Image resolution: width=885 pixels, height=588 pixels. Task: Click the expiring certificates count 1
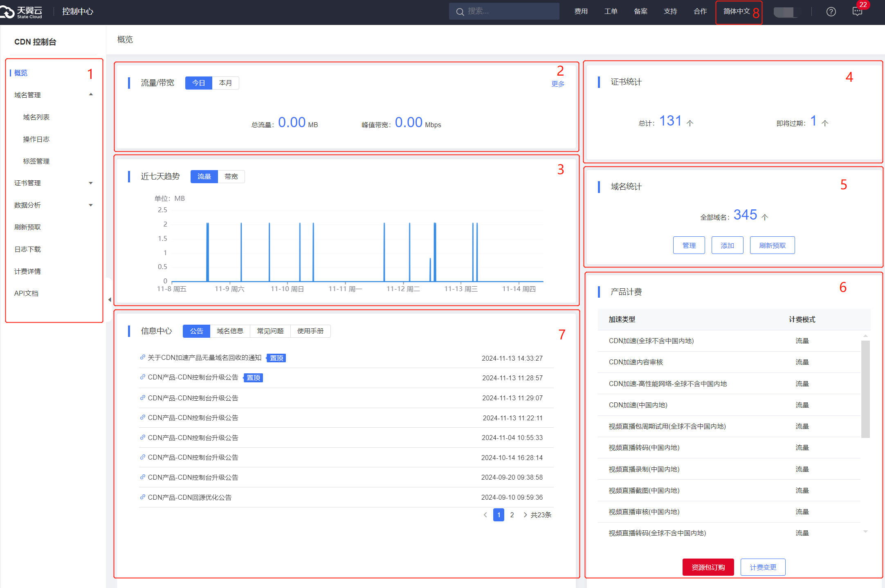(813, 121)
